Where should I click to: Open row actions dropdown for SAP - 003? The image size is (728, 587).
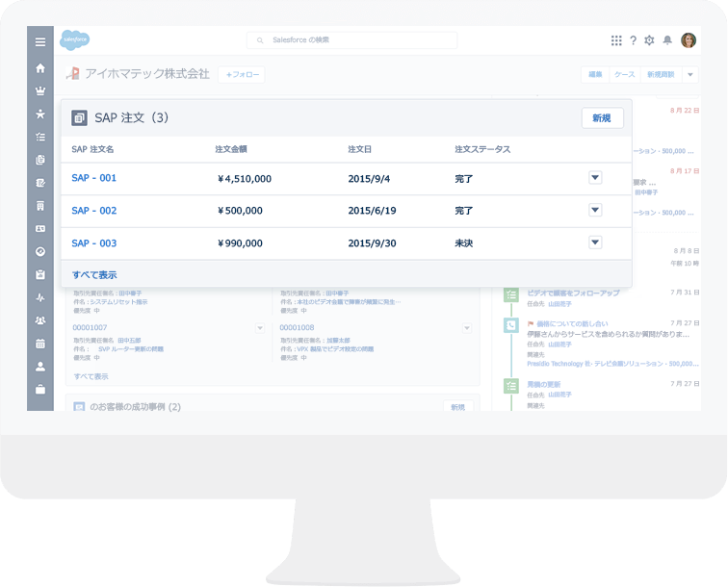pos(595,242)
